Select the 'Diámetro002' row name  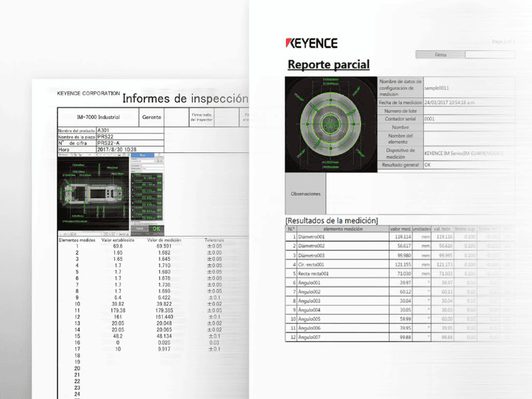coord(311,246)
